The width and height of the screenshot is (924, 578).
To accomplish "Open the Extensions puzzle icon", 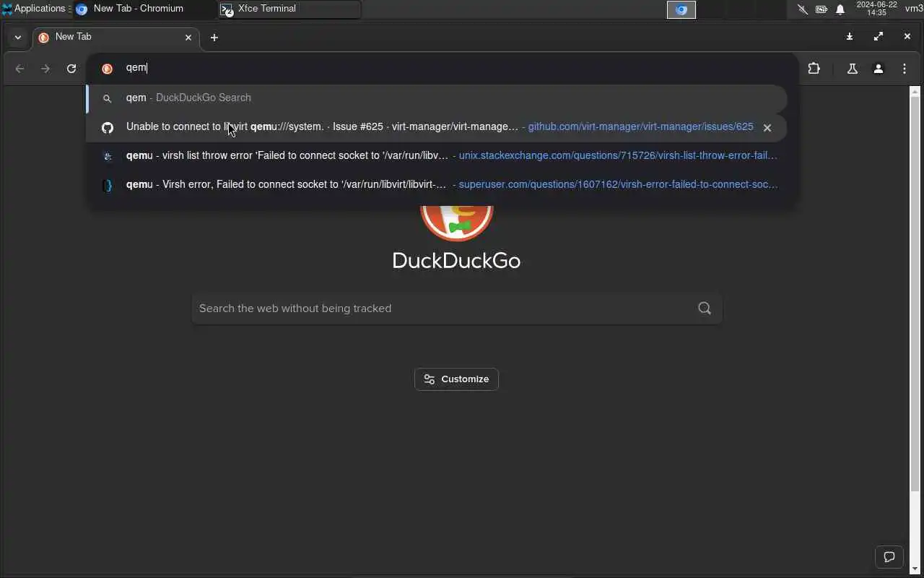I will tap(814, 69).
